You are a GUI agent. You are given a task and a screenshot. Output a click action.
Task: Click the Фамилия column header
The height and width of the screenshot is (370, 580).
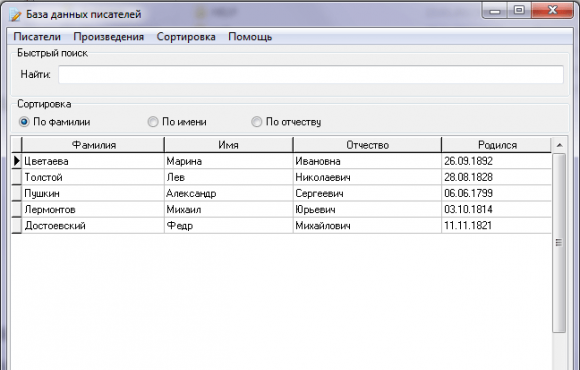click(x=93, y=145)
